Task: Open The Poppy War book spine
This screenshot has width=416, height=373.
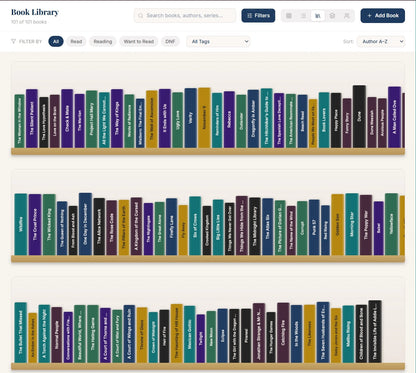Action: click(366, 225)
